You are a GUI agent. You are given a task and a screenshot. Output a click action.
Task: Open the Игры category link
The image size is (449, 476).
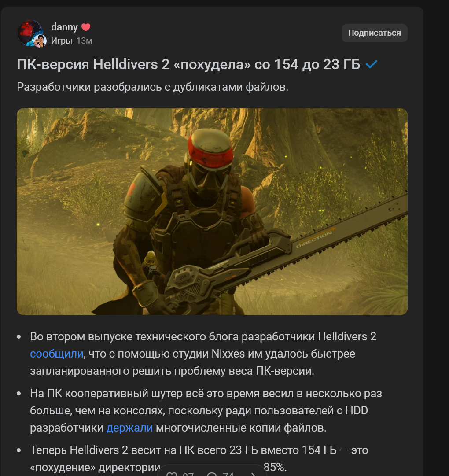point(62,41)
